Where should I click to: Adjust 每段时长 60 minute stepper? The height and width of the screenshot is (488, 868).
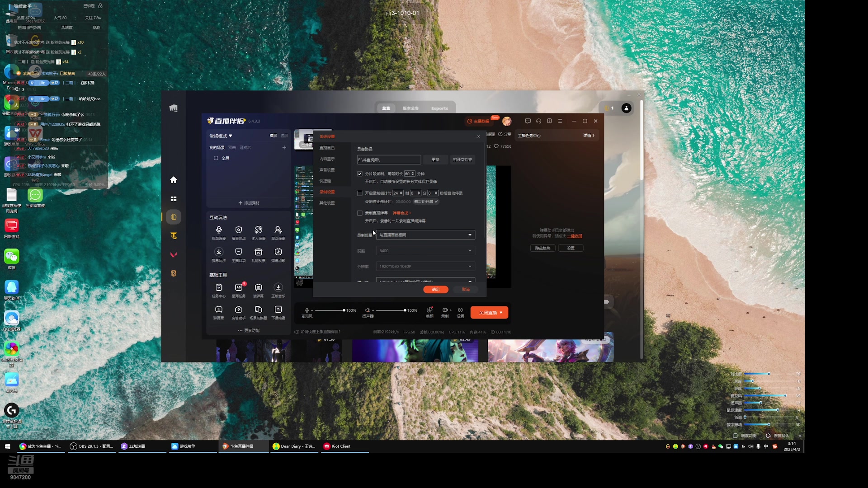(x=410, y=174)
